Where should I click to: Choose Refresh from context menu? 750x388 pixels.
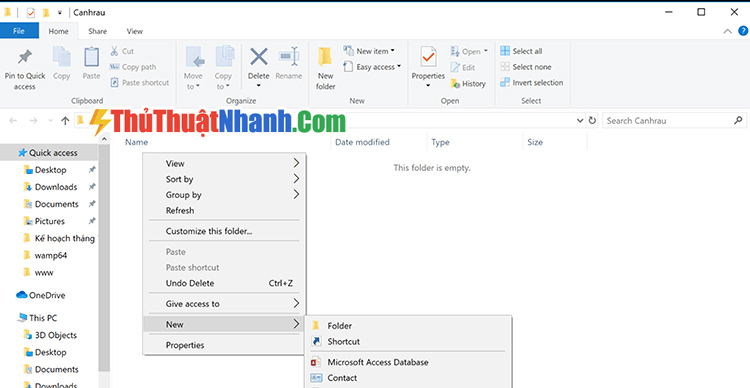[x=224, y=211]
